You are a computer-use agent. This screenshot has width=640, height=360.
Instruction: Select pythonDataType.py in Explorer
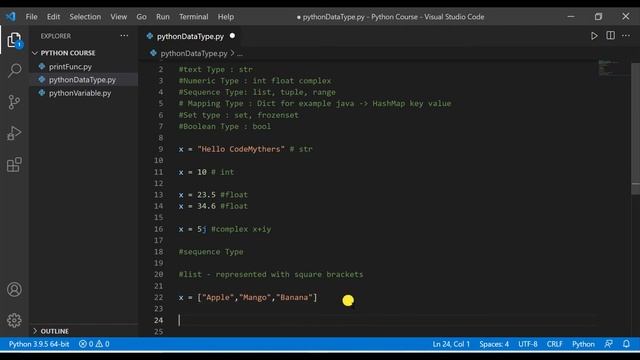82,80
